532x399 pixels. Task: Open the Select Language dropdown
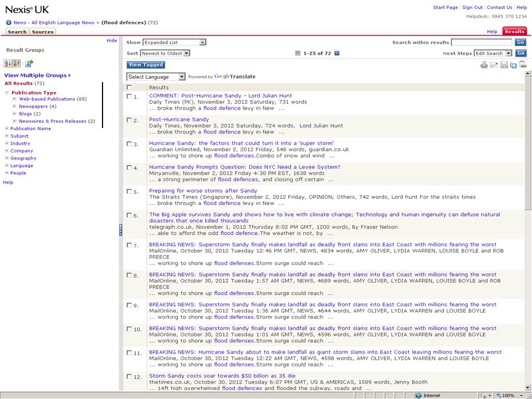(156, 76)
